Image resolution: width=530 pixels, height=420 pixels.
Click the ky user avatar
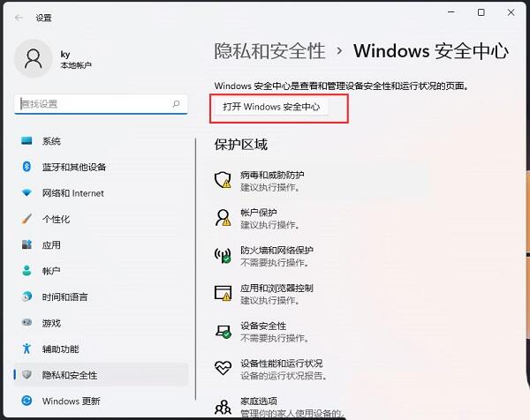coord(34,59)
